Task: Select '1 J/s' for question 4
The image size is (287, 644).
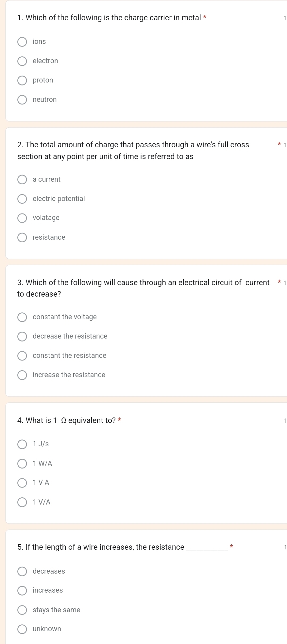Action: (22, 444)
